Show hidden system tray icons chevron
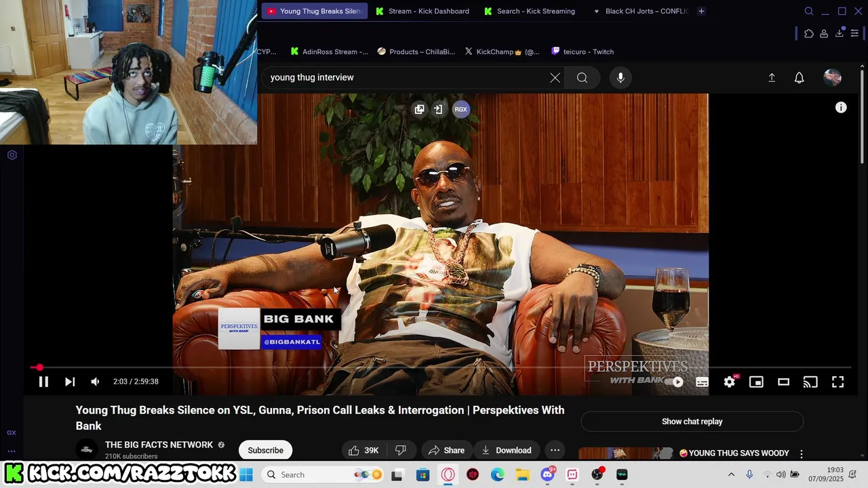The height and width of the screenshot is (488, 868). point(731,474)
